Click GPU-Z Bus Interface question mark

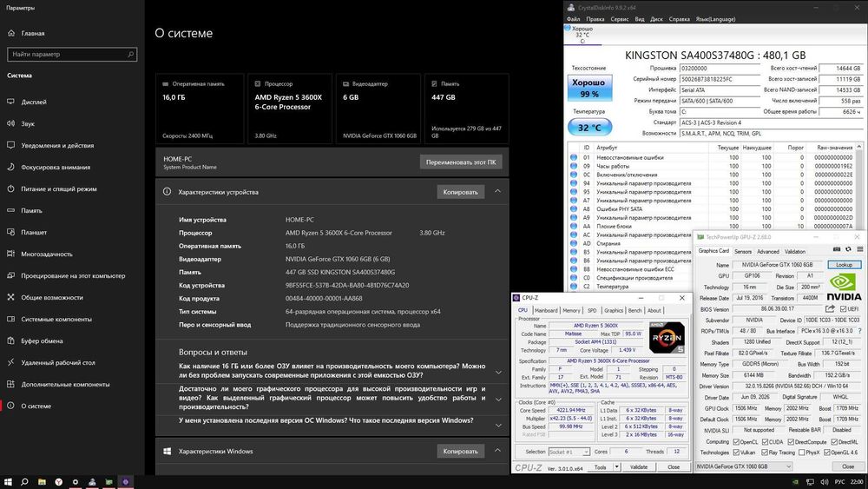click(859, 331)
